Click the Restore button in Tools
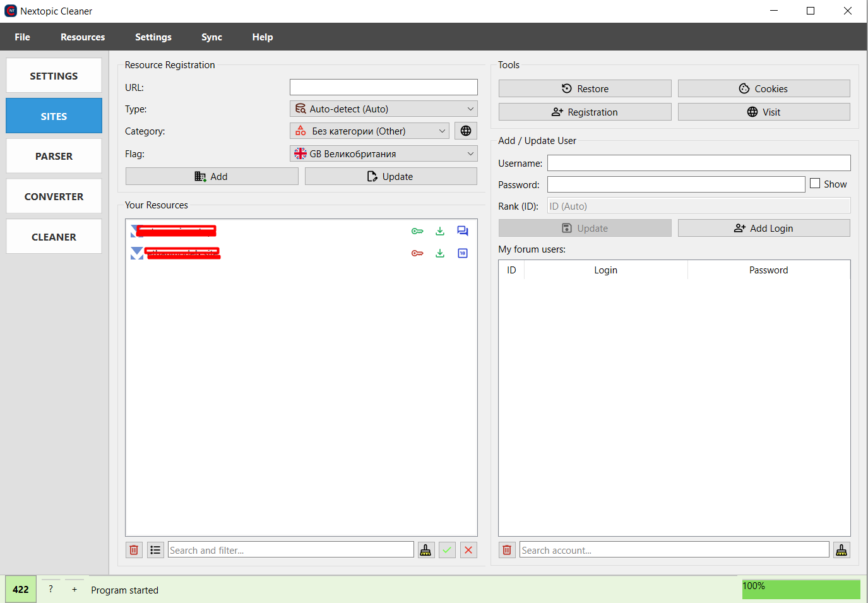Viewport: 868px width, 603px height. (585, 88)
